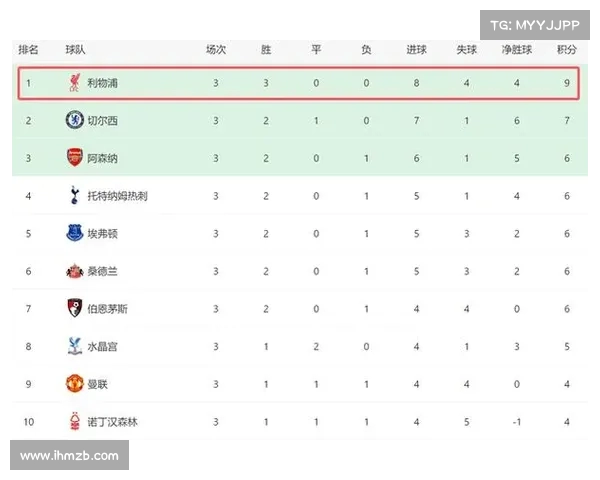Open the 托特纳姆热刺 team name link
The width and height of the screenshot is (600, 480).
click(117, 196)
